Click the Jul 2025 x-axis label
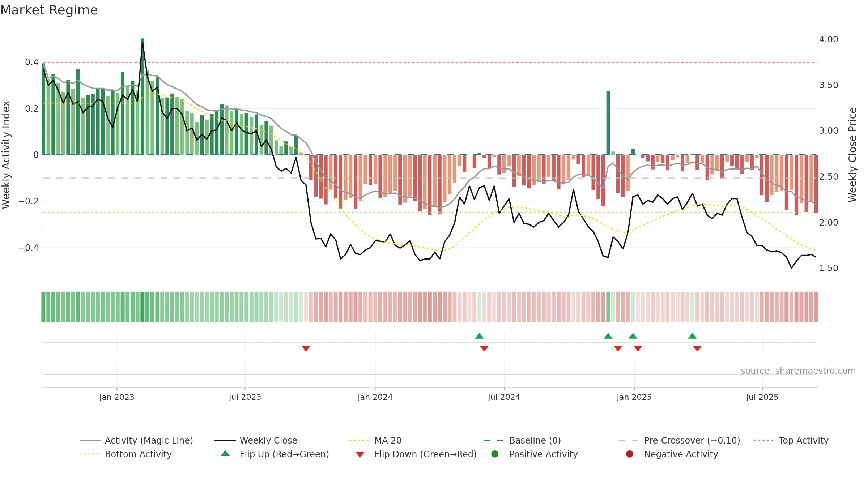868x488 pixels. pyautogui.click(x=762, y=397)
